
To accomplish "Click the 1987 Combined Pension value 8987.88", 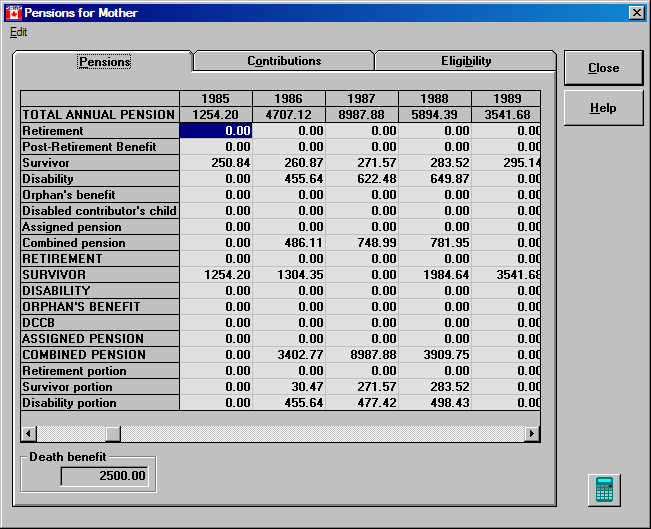I will pos(362,355).
